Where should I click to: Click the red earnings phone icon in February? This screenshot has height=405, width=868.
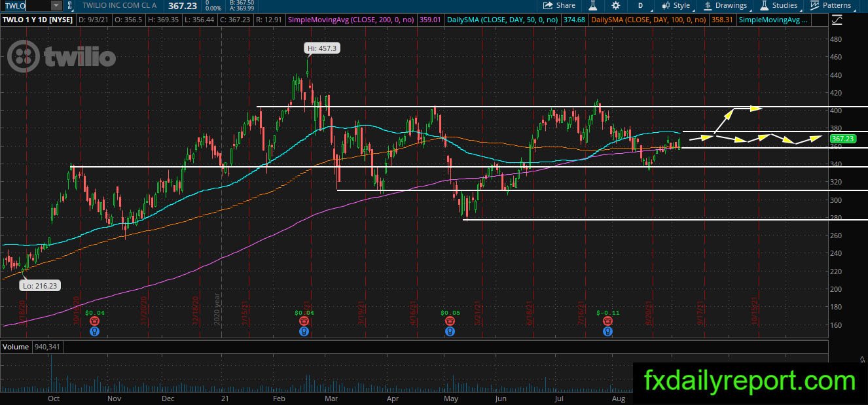(x=304, y=321)
